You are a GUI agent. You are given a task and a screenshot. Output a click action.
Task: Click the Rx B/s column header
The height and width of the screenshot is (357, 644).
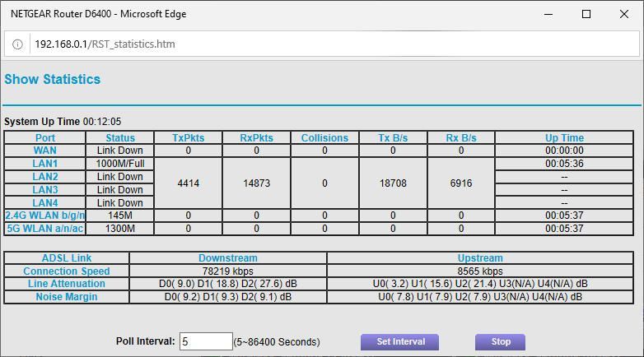tap(461, 138)
